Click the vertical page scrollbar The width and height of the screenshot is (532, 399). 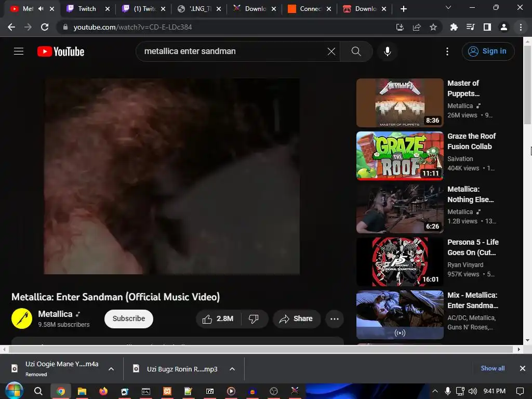(x=527, y=85)
